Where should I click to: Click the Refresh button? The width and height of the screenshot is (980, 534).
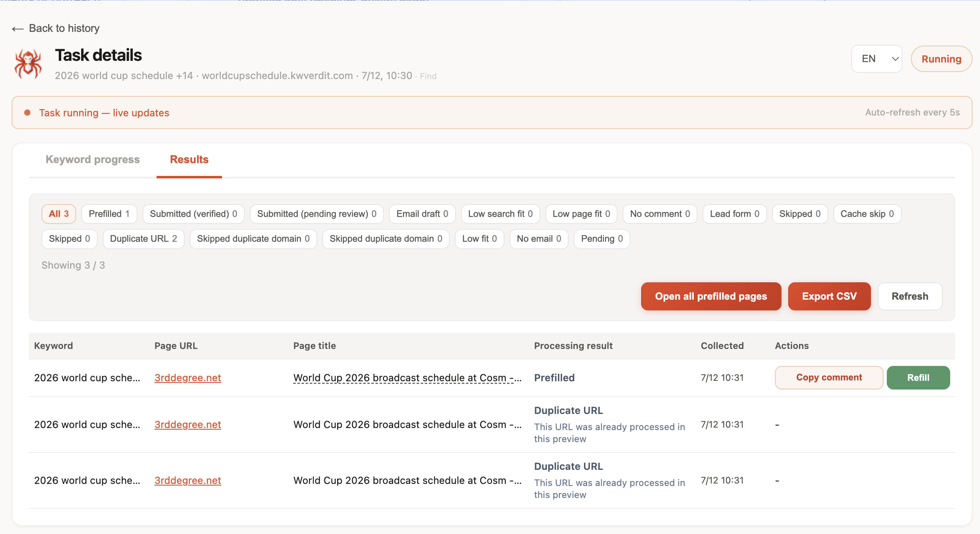[x=910, y=296]
